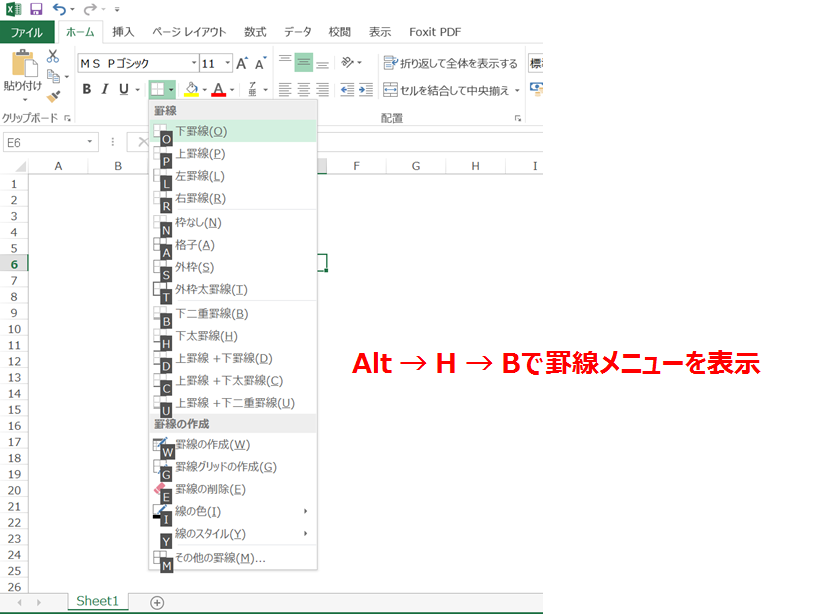Click the Center align icon
Screen dimensions: 830x614
coord(304,89)
